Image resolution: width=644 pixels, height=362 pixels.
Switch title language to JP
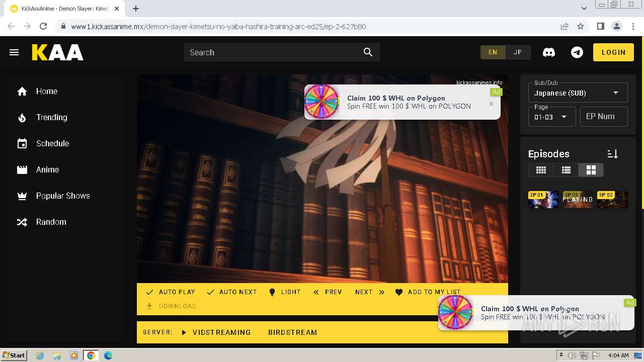[518, 52]
